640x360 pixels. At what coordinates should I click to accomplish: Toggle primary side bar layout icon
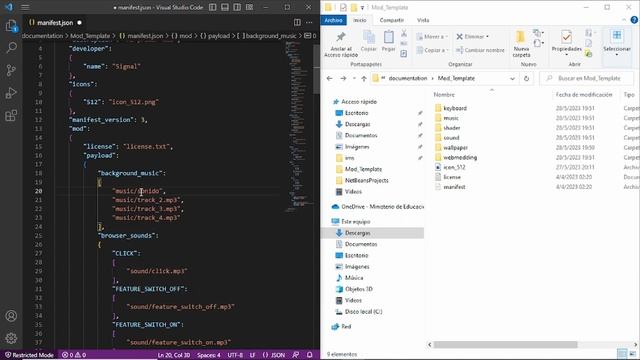tap(213, 7)
